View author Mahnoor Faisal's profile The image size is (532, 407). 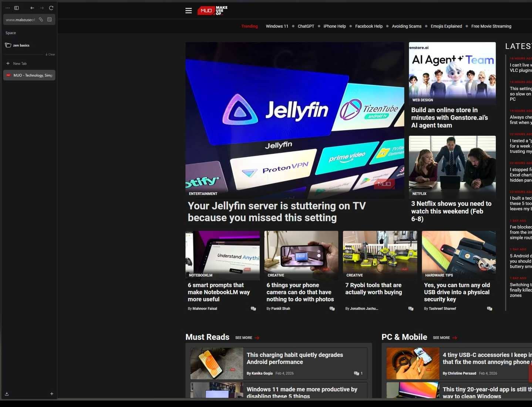click(205, 309)
